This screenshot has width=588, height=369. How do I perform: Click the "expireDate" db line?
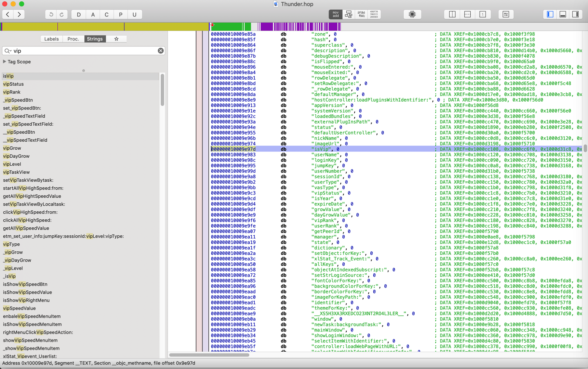pyautogui.click(x=396, y=204)
